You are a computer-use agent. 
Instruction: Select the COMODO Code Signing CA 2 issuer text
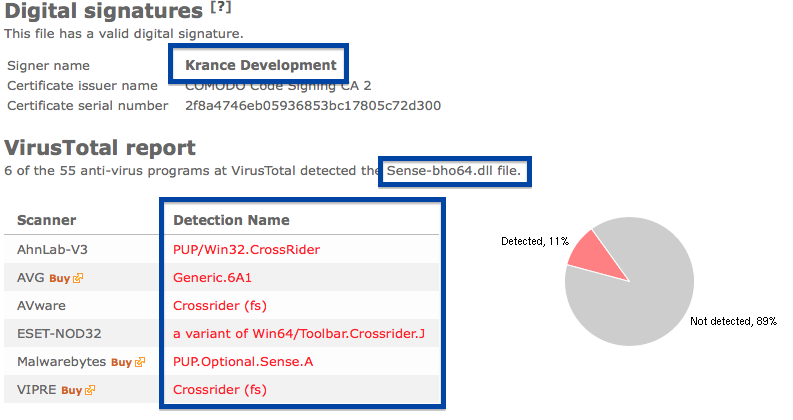[278, 86]
